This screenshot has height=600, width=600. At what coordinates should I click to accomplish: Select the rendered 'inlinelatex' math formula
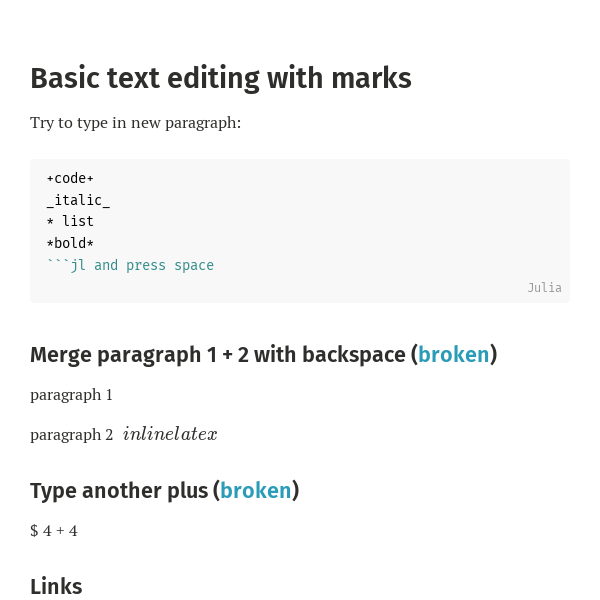(170, 434)
